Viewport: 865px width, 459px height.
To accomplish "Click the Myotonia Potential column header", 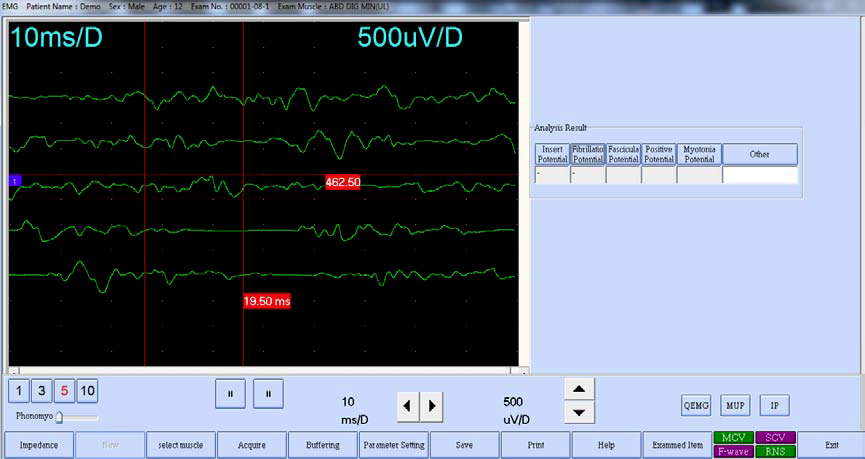I will coord(699,154).
